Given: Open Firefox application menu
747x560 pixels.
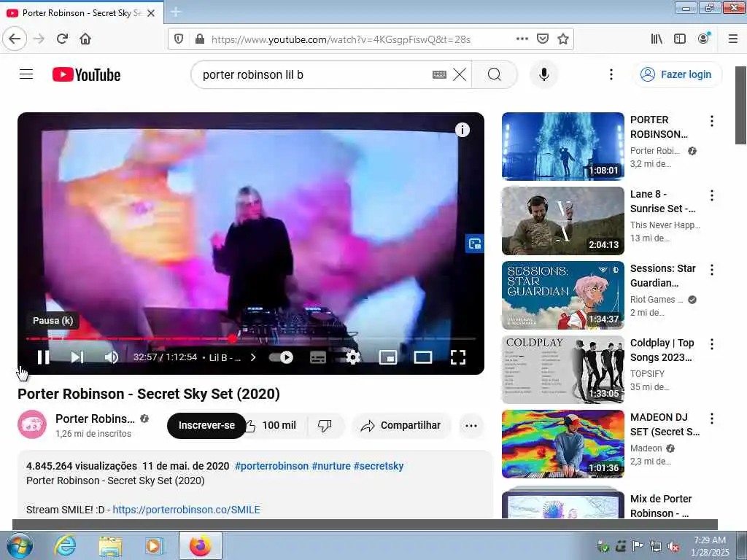Looking at the screenshot, I should tap(732, 39).
